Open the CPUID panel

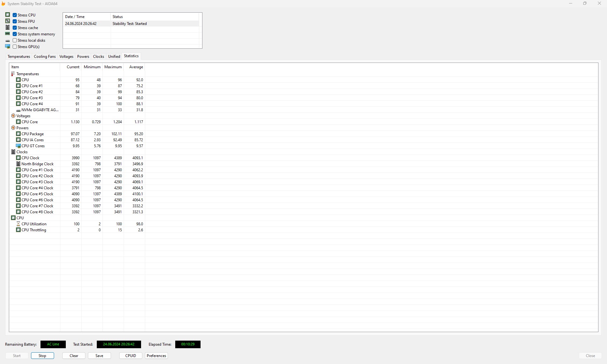point(131,356)
